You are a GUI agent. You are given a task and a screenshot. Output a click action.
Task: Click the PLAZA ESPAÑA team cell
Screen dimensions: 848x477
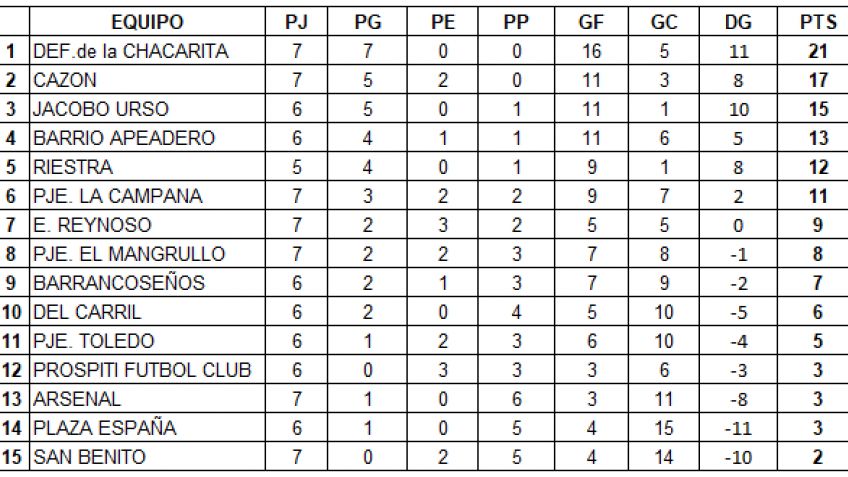[147, 428]
